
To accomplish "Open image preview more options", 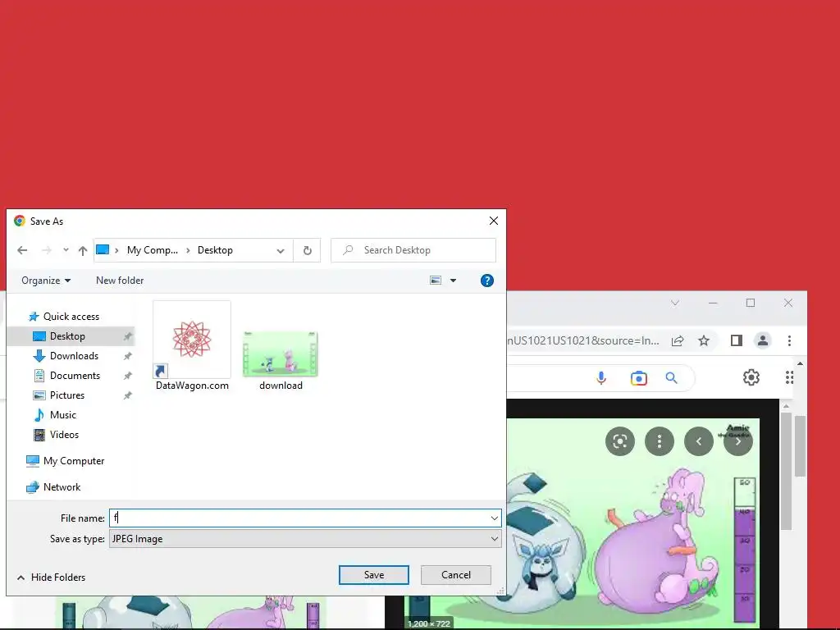I will tap(660, 441).
